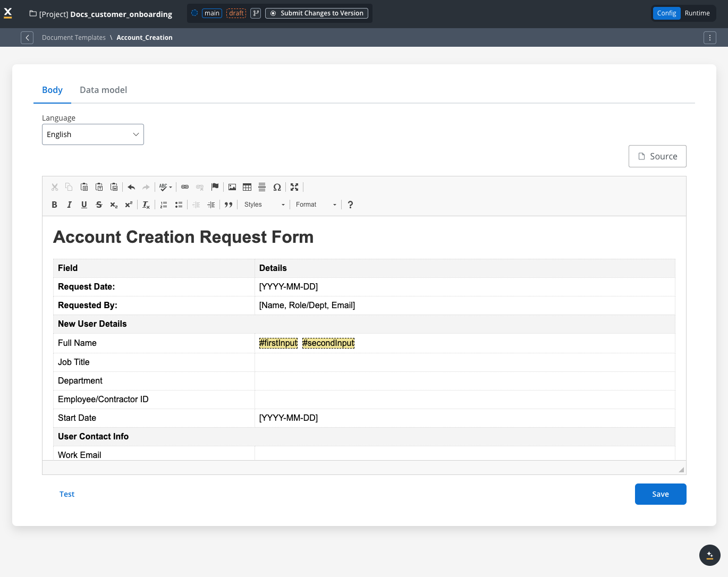Screen dimensions: 728x577
Task: Click the Start Date [YYYY-MM-DD] cell
Action: (465, 418)
